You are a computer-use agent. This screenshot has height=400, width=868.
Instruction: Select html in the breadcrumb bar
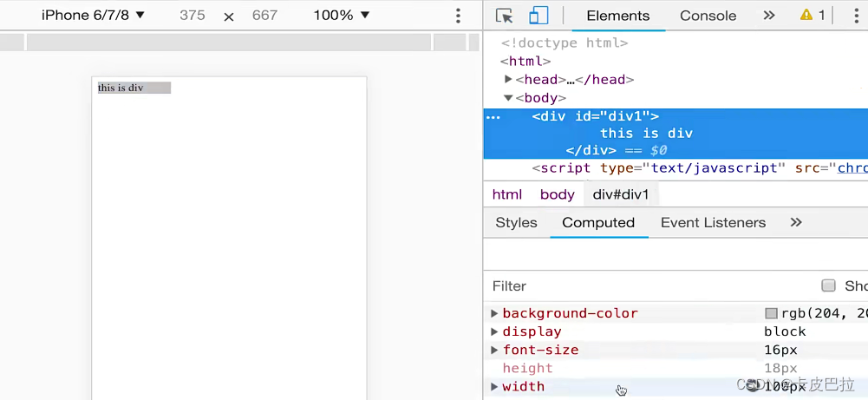click(507, 194)
